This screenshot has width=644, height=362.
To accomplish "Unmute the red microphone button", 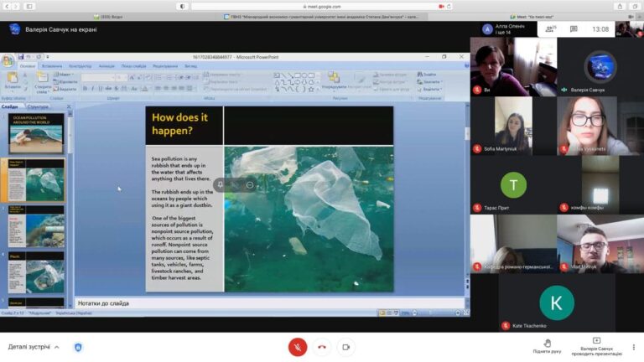I will tap(298, 347).
